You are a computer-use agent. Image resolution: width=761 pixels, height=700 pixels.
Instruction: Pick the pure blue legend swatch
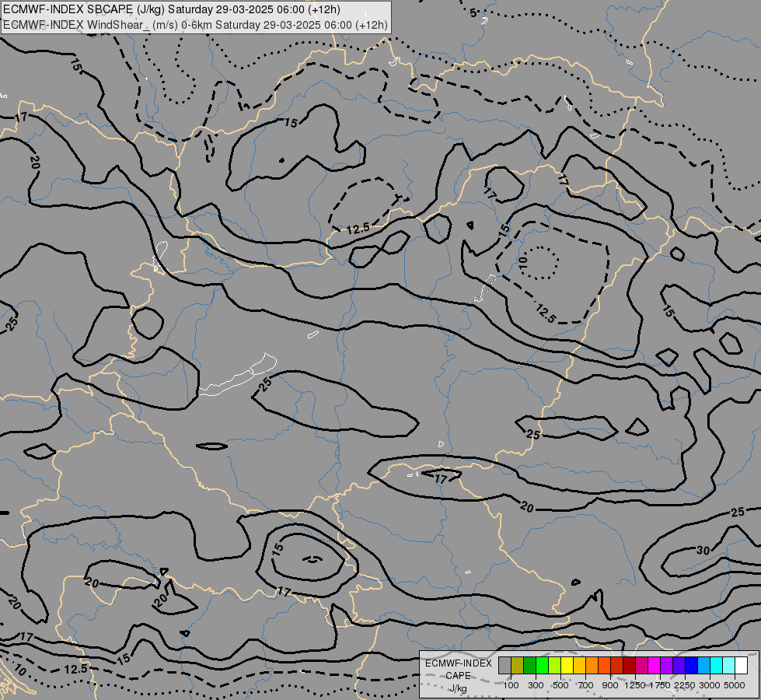[692, 666]
